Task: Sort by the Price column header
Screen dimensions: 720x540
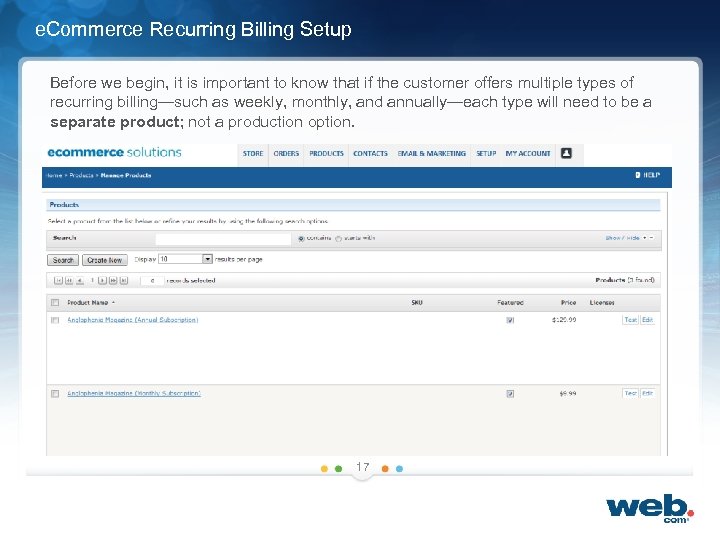Action: click(568, 303)
